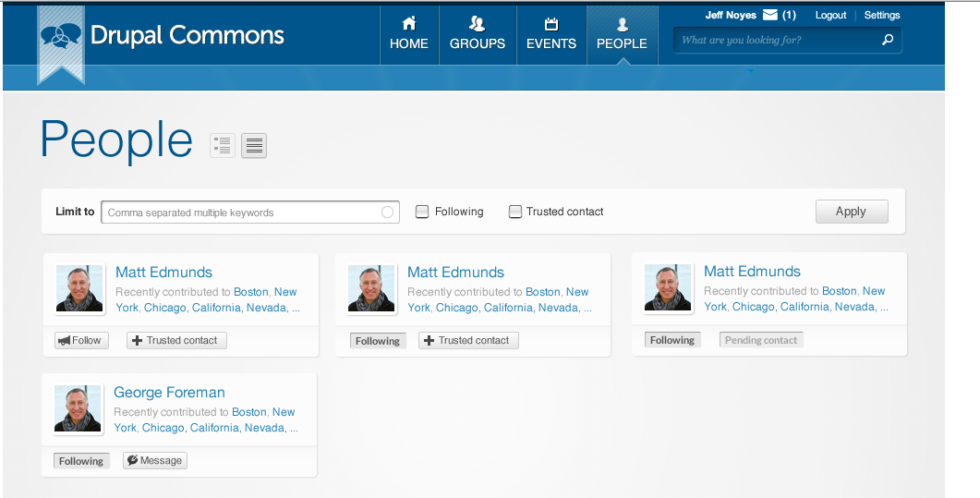Toggle Following next to the Message button
The height and width of the screenshot is (498, 980).
(81, 461)
